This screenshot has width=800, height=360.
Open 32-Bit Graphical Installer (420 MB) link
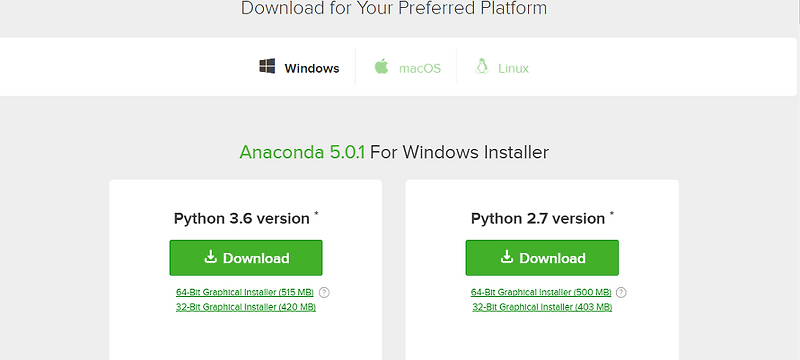point(246,307)
